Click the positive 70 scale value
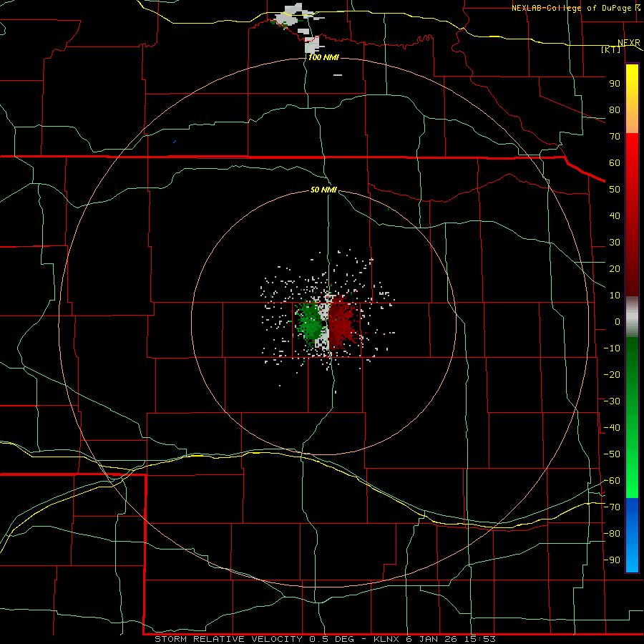This screenshot has height=644, width=644. [615, 137]
